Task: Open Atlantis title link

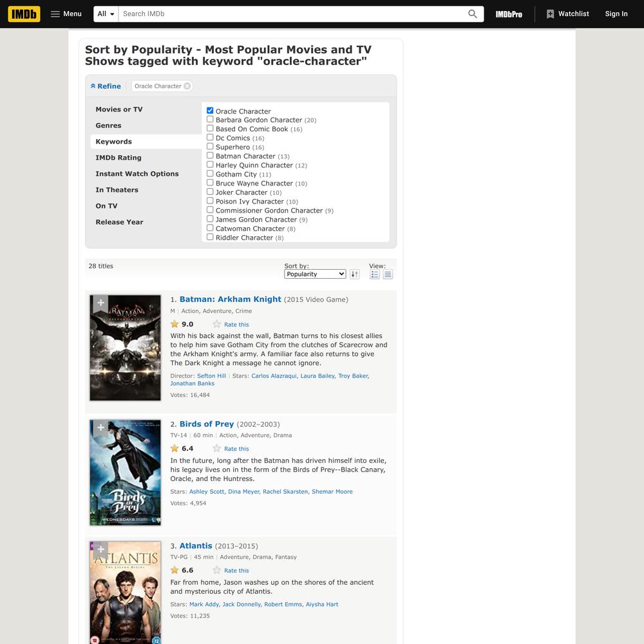Action: (196, 546)
